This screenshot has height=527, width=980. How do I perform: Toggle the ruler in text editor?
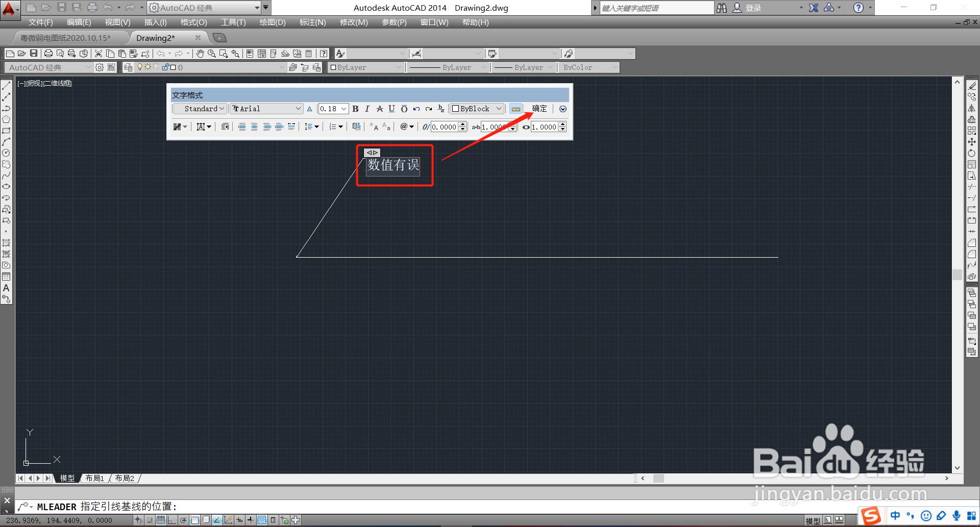point(516,109)
